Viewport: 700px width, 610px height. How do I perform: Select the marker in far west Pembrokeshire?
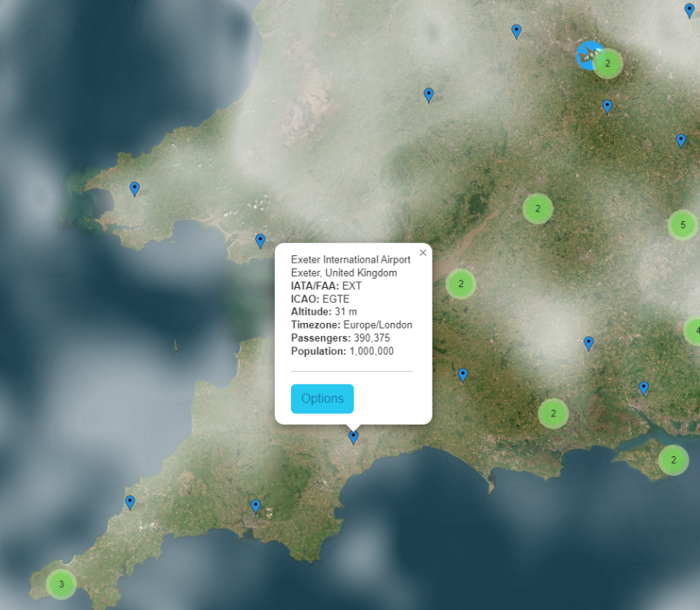click(135, 189)
